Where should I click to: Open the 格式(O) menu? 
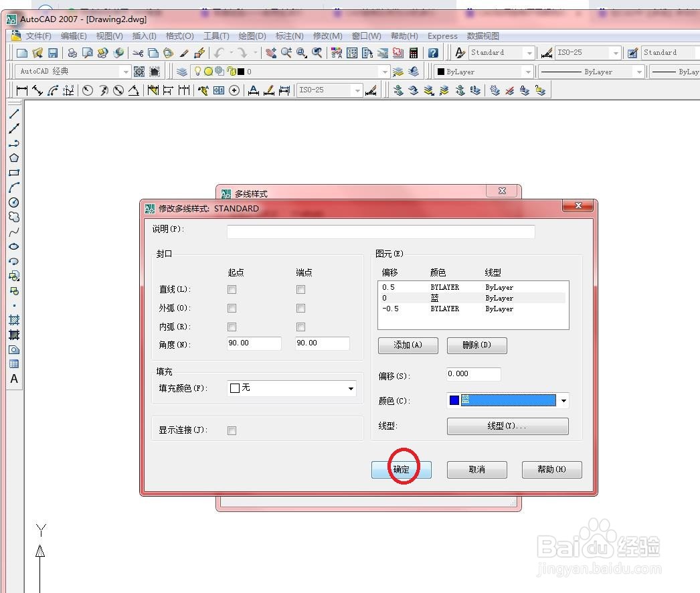179,36
